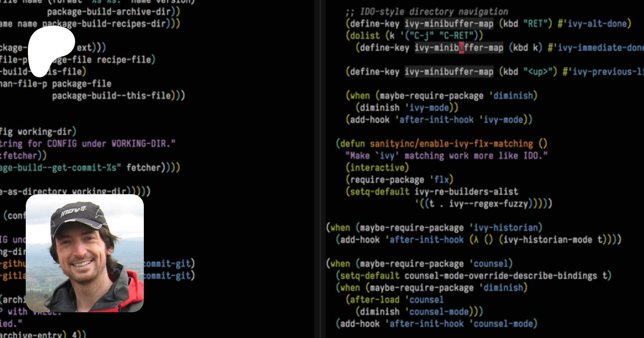Viewport: 644px width, 338px height.
Task: Select counsel-mode-override-describe-bindings variable
Action: [x=501, y=276]
